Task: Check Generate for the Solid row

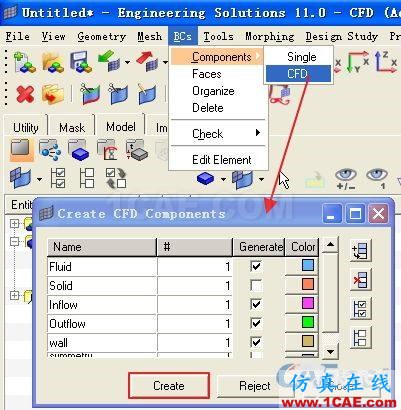Action: [x=256, y=285]
